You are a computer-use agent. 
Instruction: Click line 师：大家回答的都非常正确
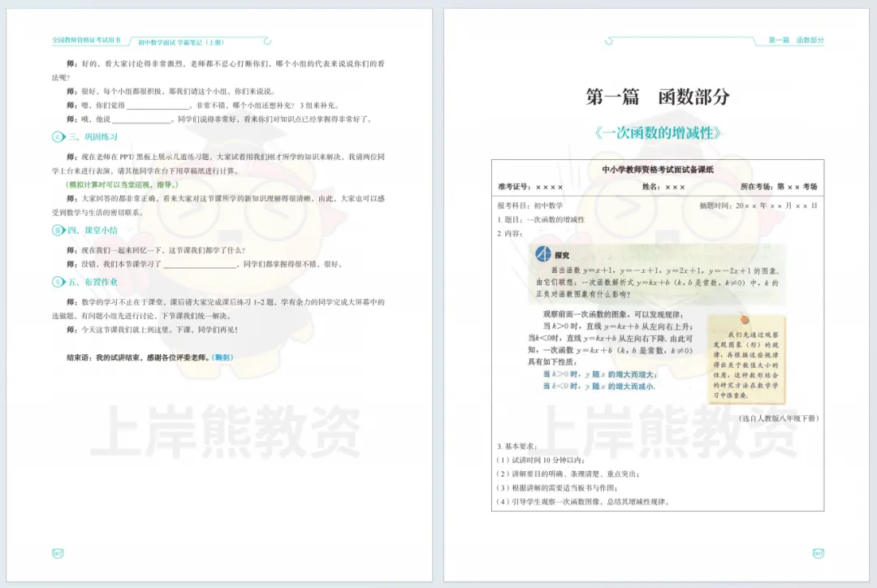click(218, 205)
